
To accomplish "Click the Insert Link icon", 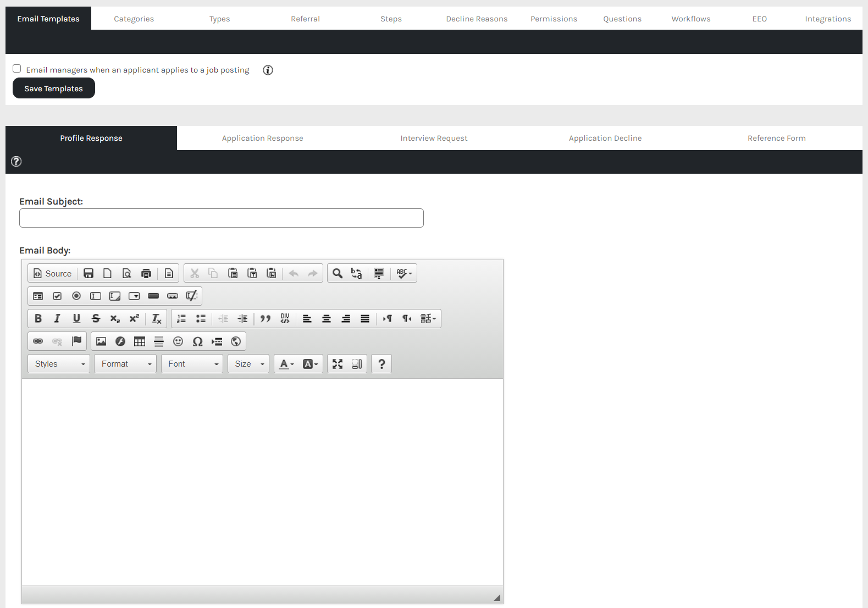I will pyautogui.click(x=38, y=341).
